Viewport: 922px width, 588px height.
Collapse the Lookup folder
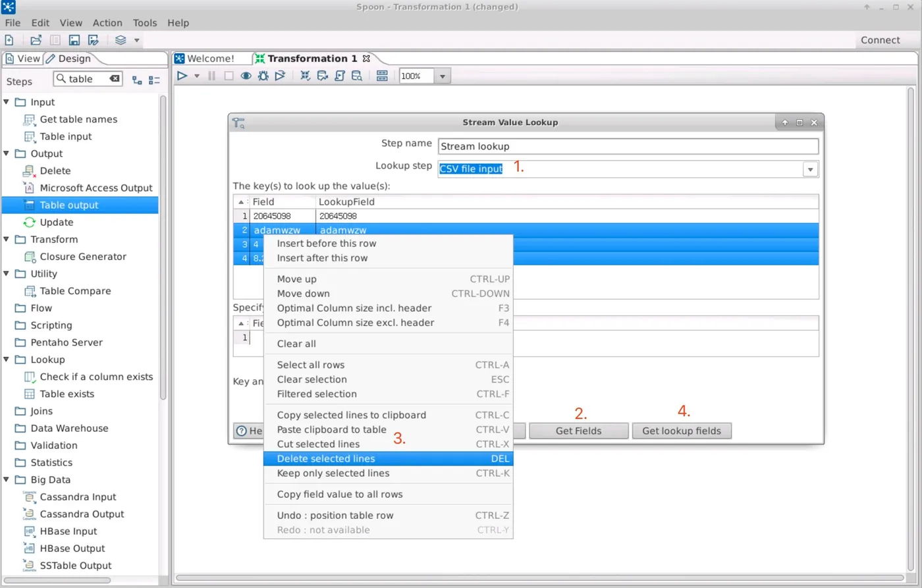7,360
